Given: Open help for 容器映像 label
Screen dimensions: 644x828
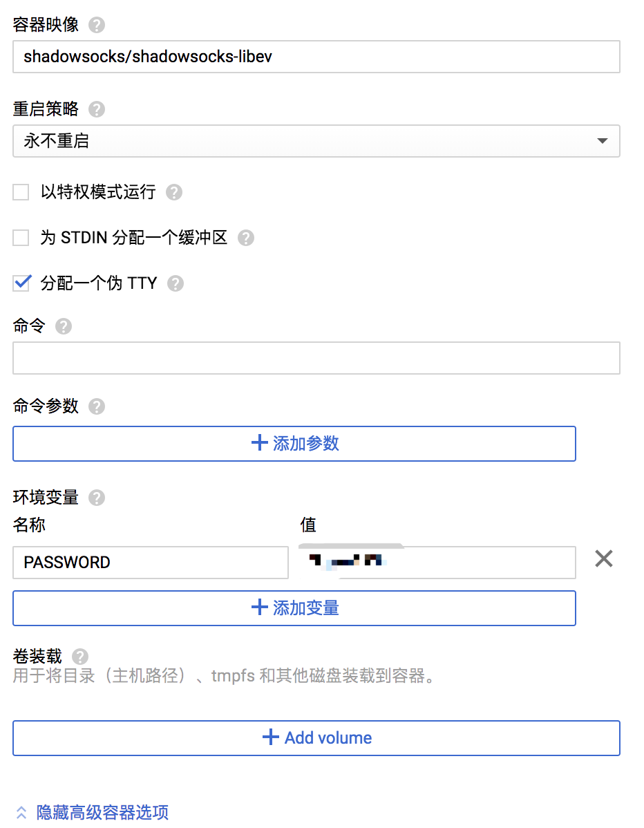Looking at the screenshot, I should point(97,25).
